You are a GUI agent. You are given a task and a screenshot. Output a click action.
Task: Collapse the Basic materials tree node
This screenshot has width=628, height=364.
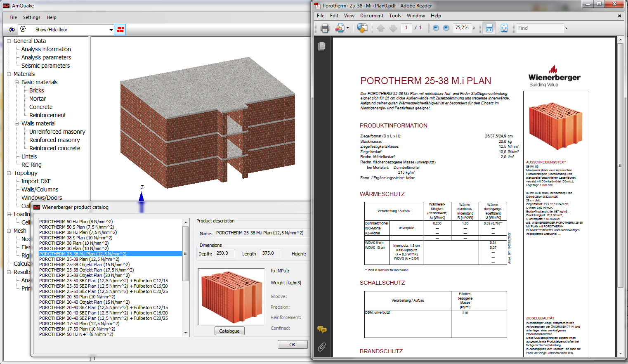(17, 82)
